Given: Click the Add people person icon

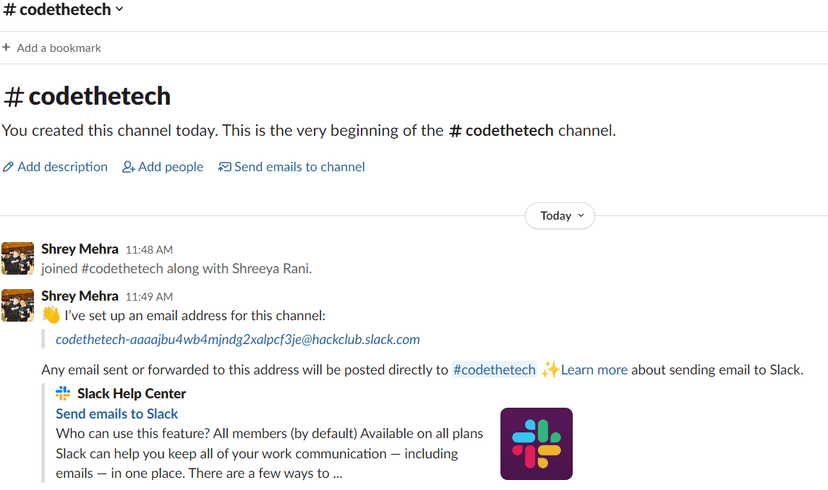Looking at the screenshot, I should pyautogui.click(x=128, y=167).
